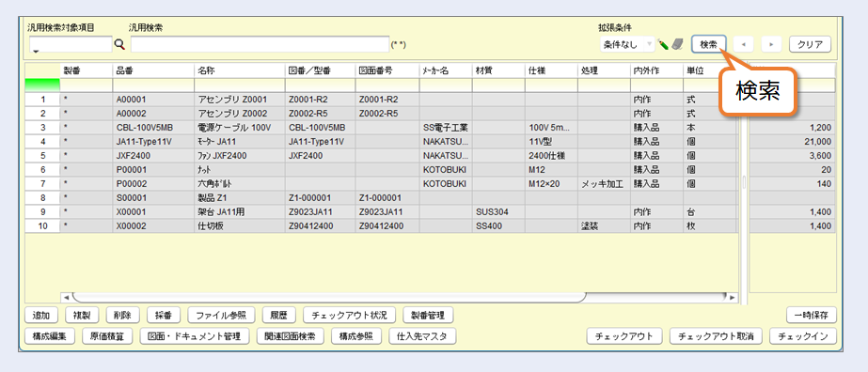Screen dimensions: 868x372
Task: Click the 削除 button
Action: [122, 315]
